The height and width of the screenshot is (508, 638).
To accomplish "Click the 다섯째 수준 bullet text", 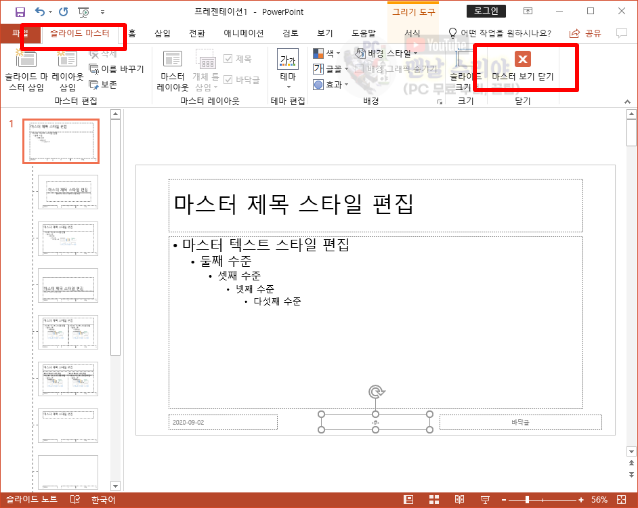I will [x=277, y=302].
